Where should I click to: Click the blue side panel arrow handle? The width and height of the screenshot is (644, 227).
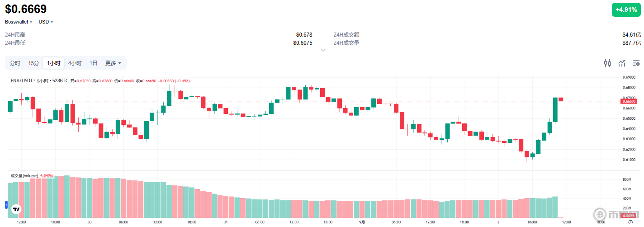click(x=6, y=205)
